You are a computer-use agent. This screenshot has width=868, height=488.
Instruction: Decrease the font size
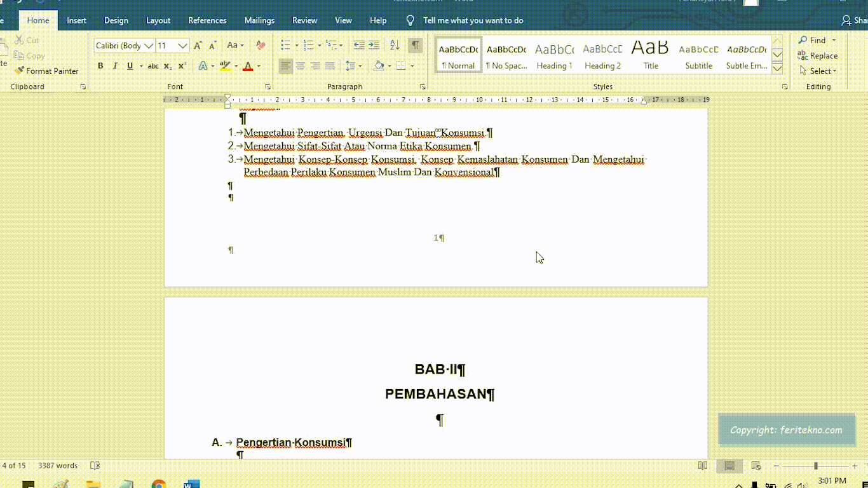point(212,46)
